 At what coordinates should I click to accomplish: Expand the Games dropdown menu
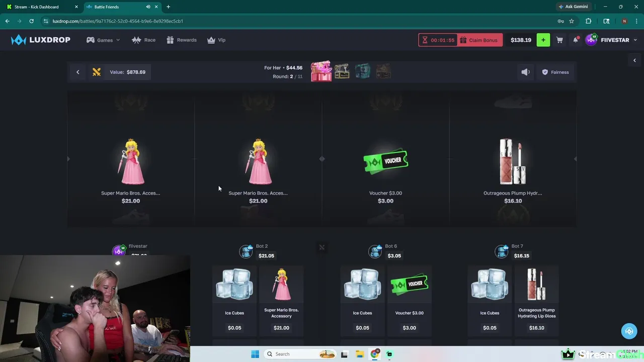pos(103,40)
